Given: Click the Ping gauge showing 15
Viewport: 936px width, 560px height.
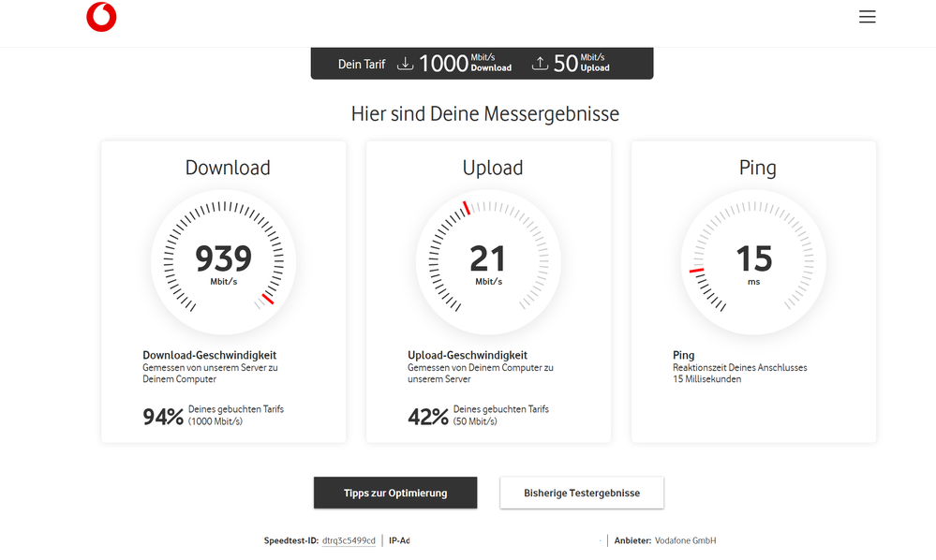Looking at the screenshot, I should pyautogui.click(x=753, y=262).
